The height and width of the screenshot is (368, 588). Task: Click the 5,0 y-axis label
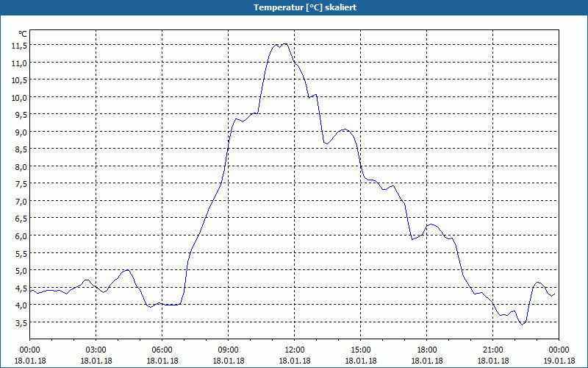pos(21,271)
